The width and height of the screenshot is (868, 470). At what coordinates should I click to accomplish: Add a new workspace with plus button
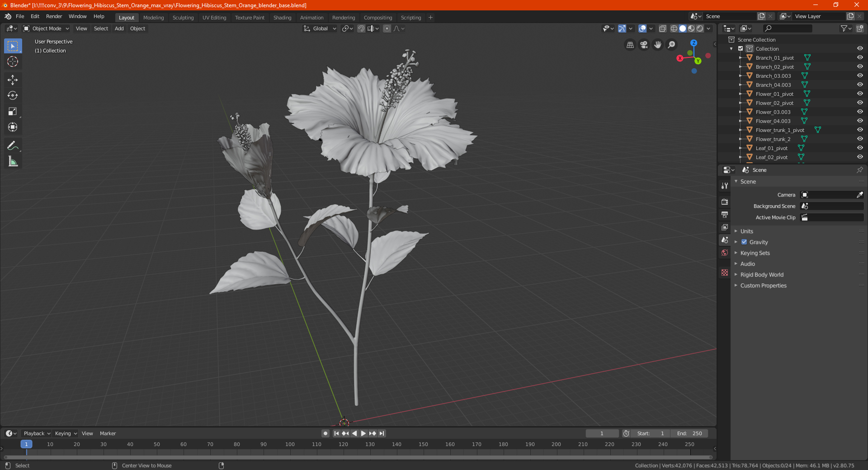pos(430,18)
